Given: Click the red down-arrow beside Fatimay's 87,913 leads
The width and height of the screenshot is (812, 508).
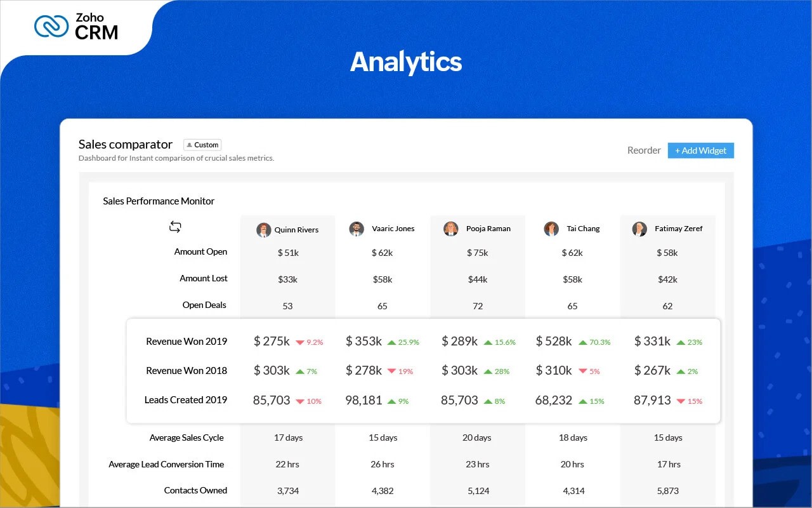Looking at the screenshot, I should [x=682, y=401].
